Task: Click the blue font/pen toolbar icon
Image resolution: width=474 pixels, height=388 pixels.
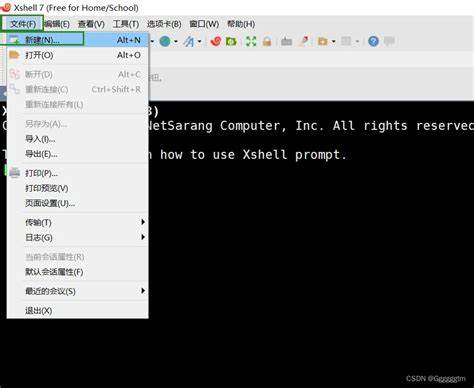Action: click(189, 41)
